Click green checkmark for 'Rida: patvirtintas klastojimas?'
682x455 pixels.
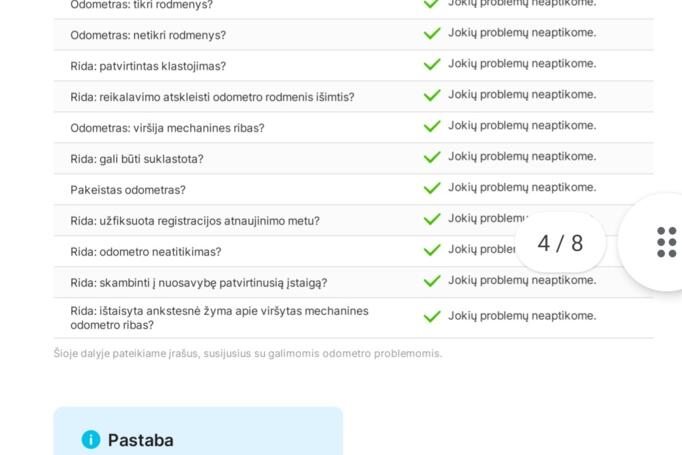tap(432, 65)
